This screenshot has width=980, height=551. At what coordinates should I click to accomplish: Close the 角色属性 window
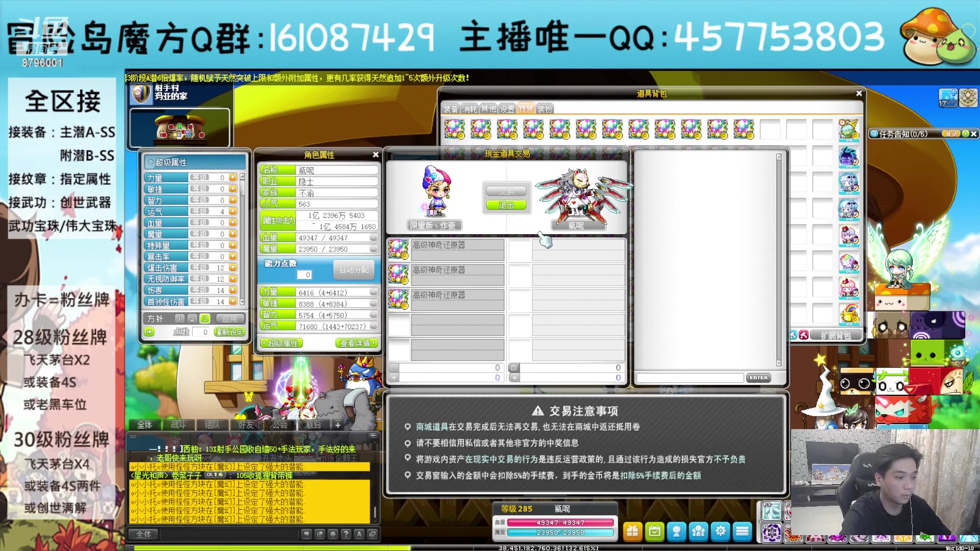(x=376, y=155)
